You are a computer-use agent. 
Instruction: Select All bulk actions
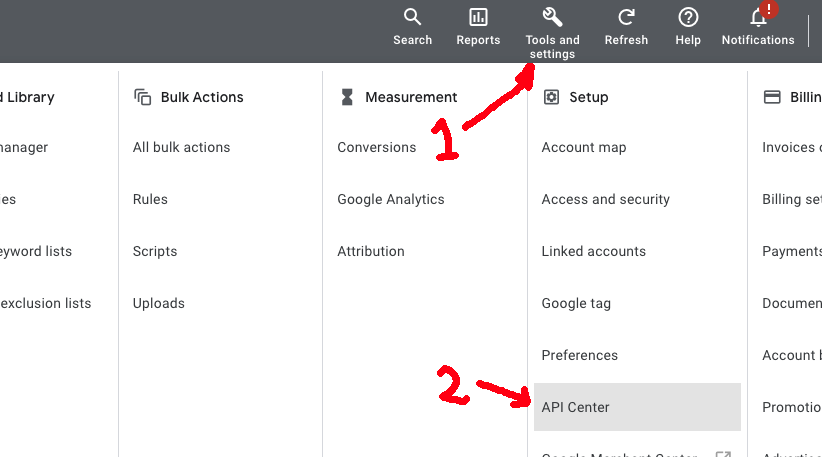coord(181,147)
